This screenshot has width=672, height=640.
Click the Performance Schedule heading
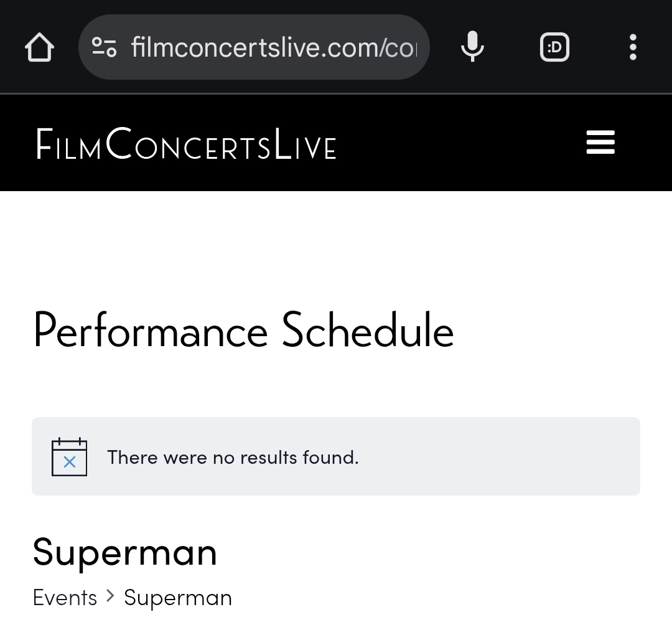point(243,330)
